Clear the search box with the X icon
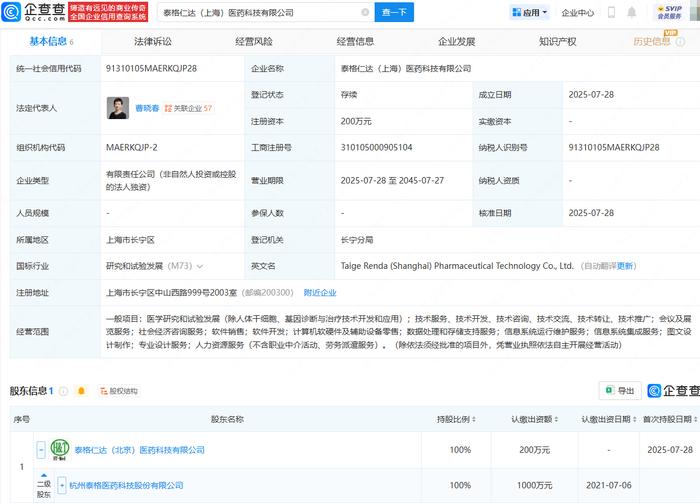The width and height of the screenshot is (700, 504). click(365, 12)
